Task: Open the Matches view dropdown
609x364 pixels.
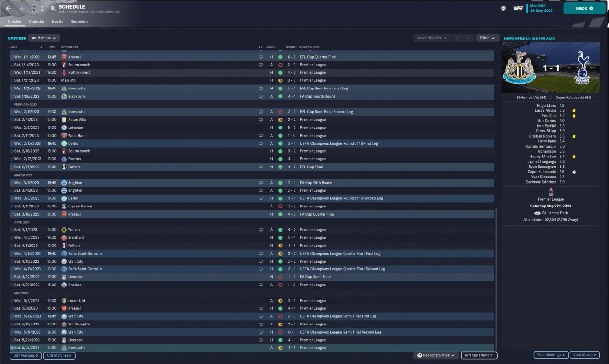Action: tap(44, 38)
